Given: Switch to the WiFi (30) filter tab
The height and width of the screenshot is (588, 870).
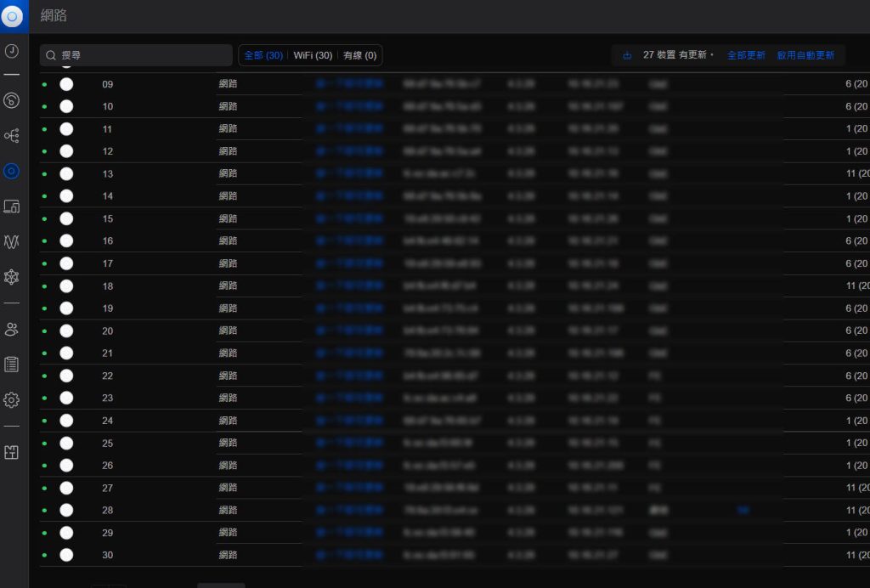Looking at the screenshot, I should click(x=313, y=55).
